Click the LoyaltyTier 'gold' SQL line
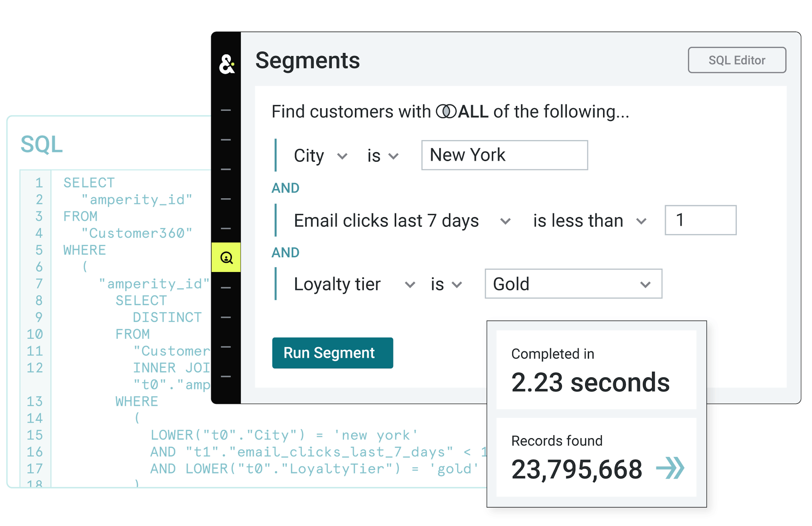This screenshot has height=526, width=812. click(315, 469)
